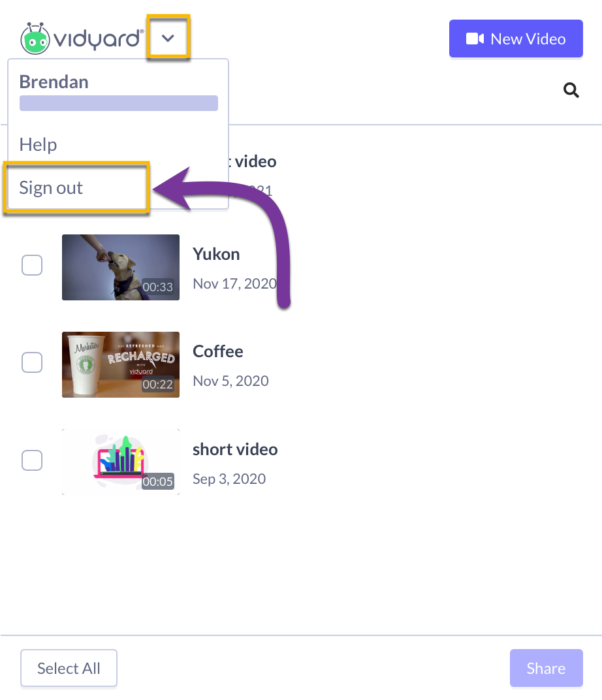The width and height of the screenshot is (602, 700).
Task: Select the Coffee video checkbox
Action: click(x=32, y=362)
